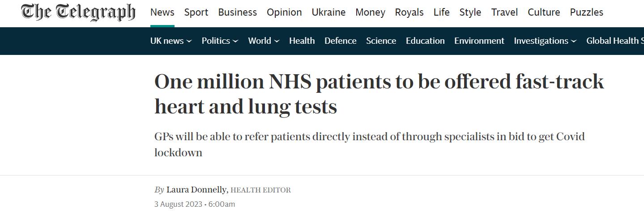The image size is (644, 213).
Task: Select the Opinion section
Action: point(284,13)
